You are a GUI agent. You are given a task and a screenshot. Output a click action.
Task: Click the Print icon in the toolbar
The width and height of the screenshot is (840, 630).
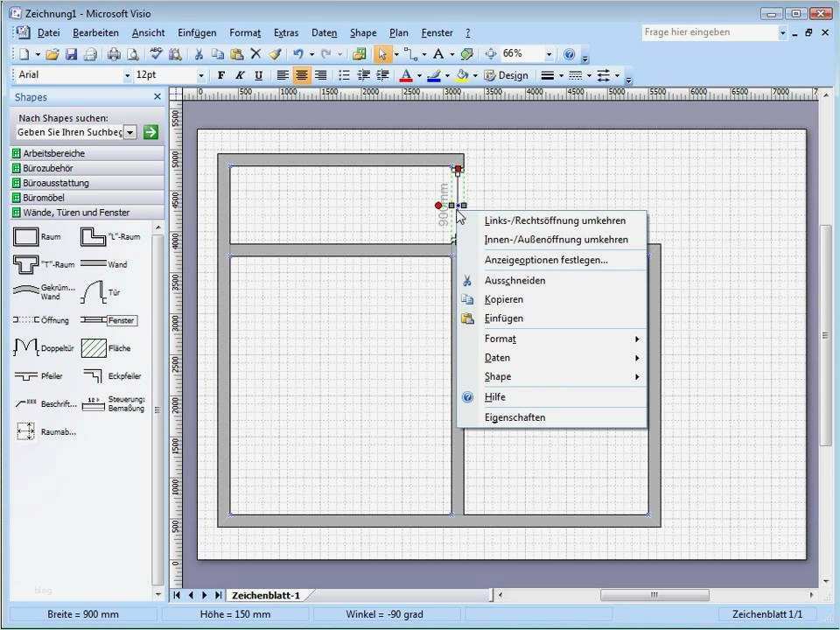coord(114,54)
